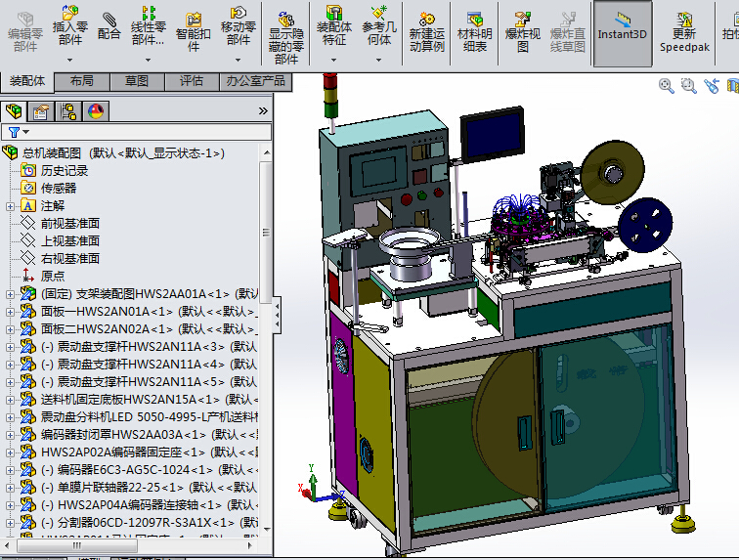Image resolution: width=739 pixels, height=560 pixels.
Task: Open the FeatureManager design tree tab icon
Action: click(x=14, y=111)
